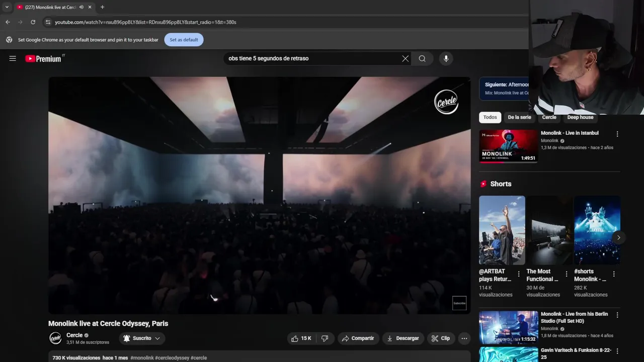View site information icon in address bar
Viewport: 644px width, 362px height.
coord(48,22)
